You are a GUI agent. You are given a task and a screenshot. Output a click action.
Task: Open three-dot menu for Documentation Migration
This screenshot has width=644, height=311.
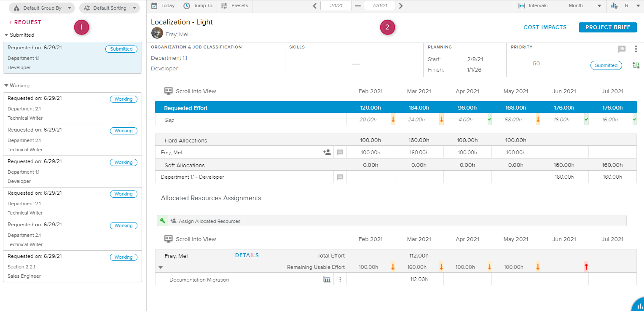pyautogui.click(x=340, y=279)
